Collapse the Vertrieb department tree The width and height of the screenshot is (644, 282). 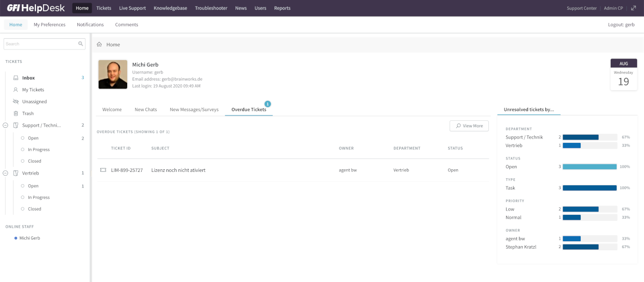pos(5,173)
